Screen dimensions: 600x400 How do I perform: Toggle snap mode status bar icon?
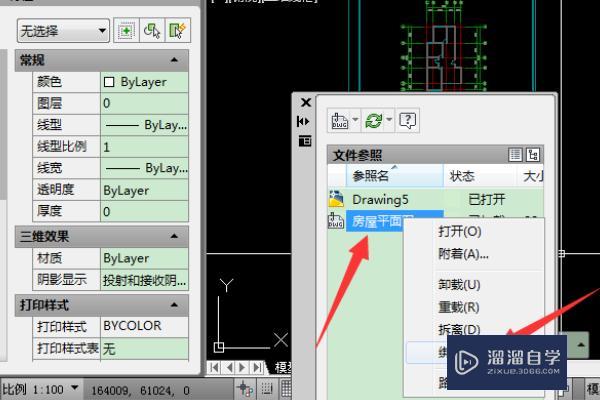tap(267, 389)
